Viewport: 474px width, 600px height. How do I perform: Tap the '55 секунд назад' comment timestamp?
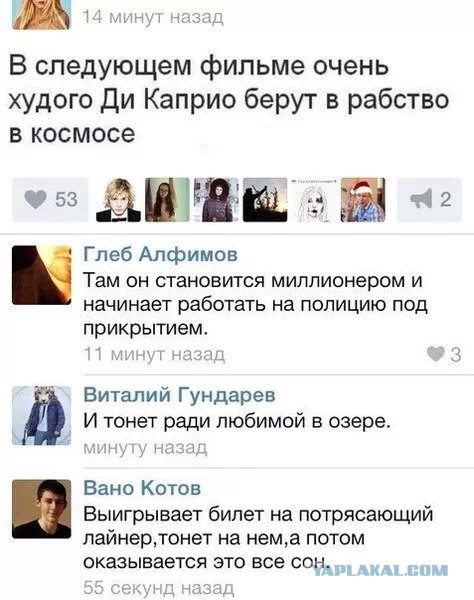(158, 587)
